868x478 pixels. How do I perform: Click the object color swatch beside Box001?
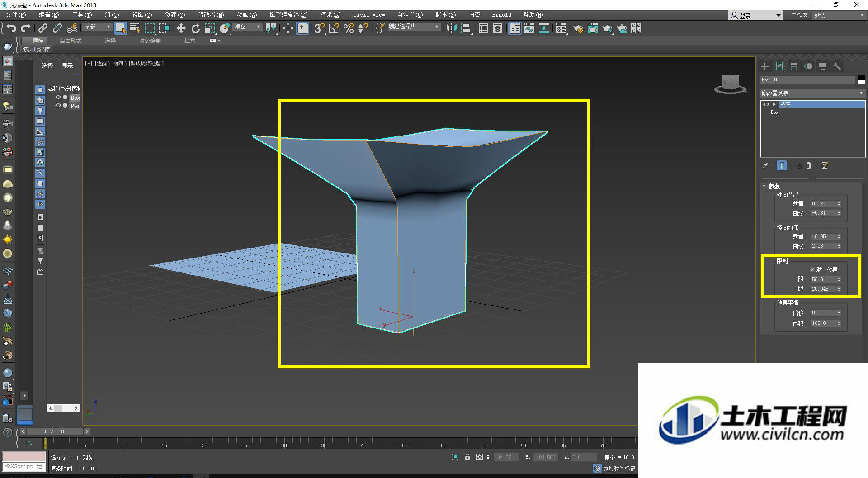[x=861, y=80]
